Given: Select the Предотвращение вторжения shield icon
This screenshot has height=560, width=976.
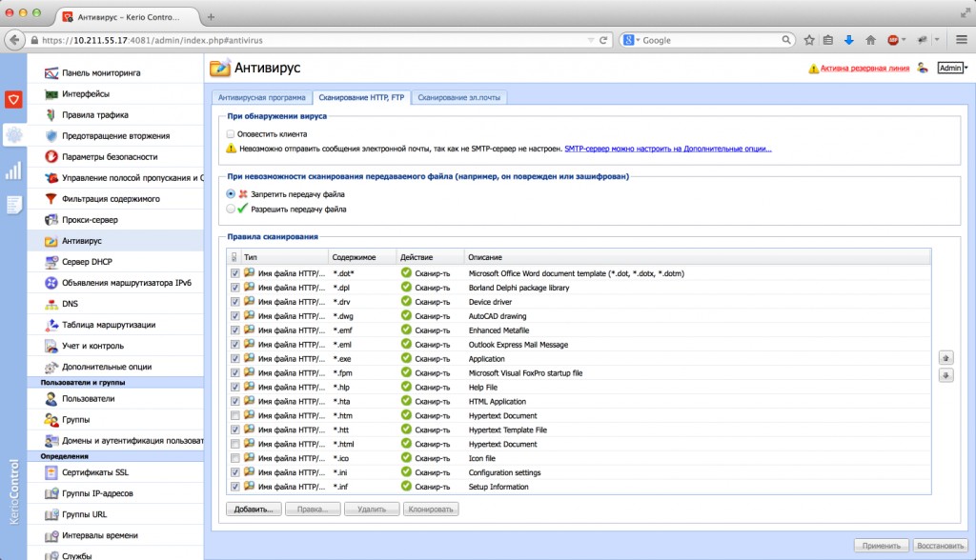Looking at the screenshot, I should (51, 135).
